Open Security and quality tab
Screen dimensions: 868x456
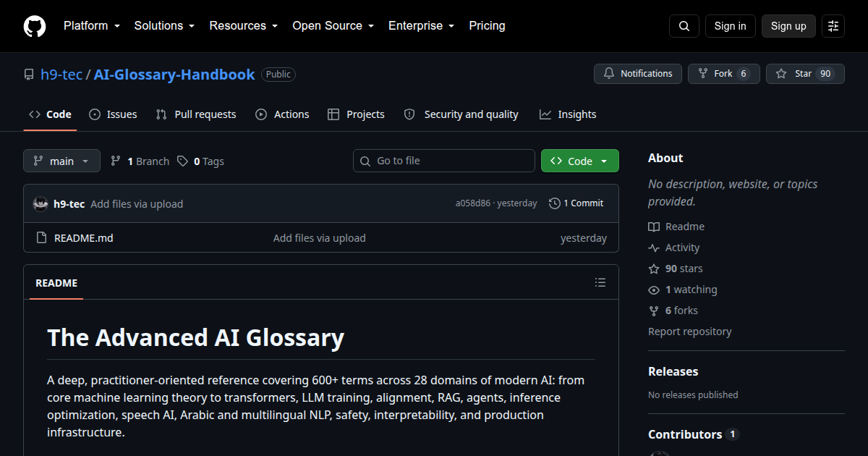[461, 114]
